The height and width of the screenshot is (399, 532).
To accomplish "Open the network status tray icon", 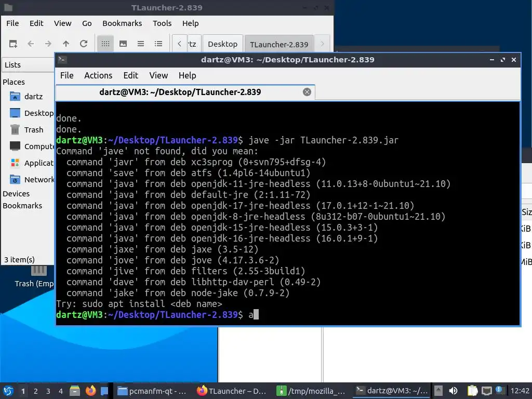I will 486,391.
